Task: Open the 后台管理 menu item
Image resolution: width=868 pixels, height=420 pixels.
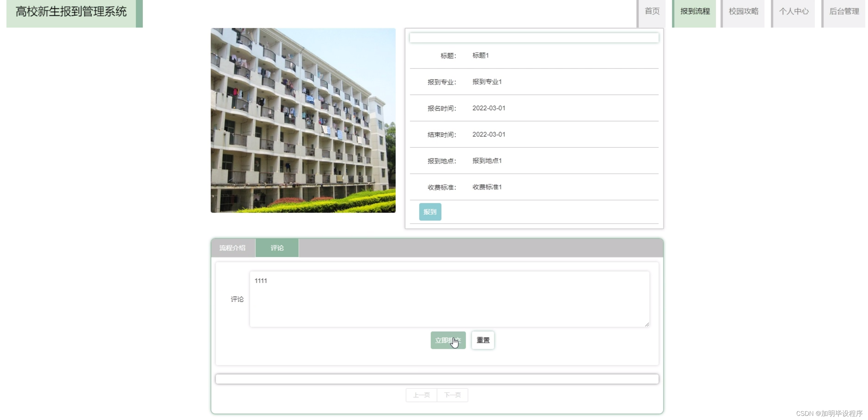Action: (844, 11)
